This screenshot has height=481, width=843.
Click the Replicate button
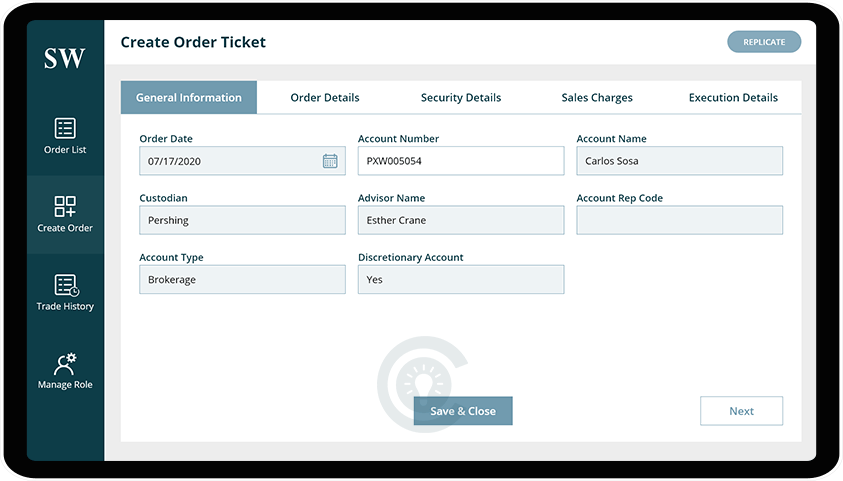click(764, 42)
